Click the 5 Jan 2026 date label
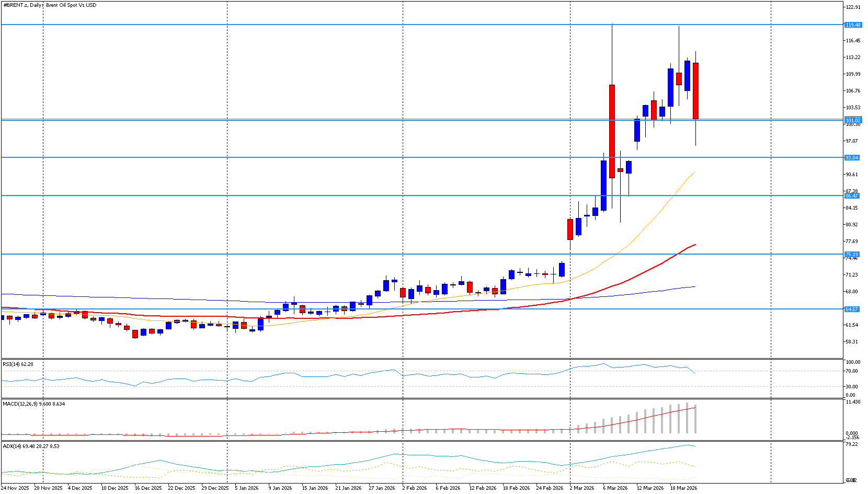 click(246, 488)
